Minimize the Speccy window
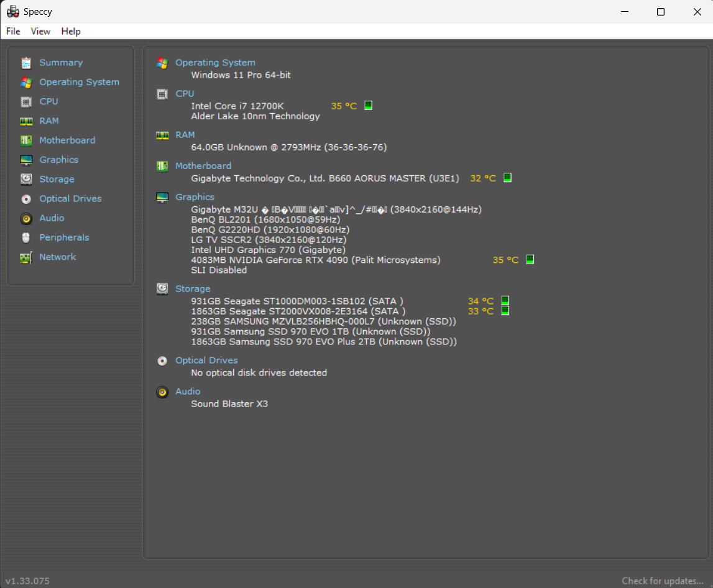Screen dimensions: 713x588 click(x=625, y=11)
